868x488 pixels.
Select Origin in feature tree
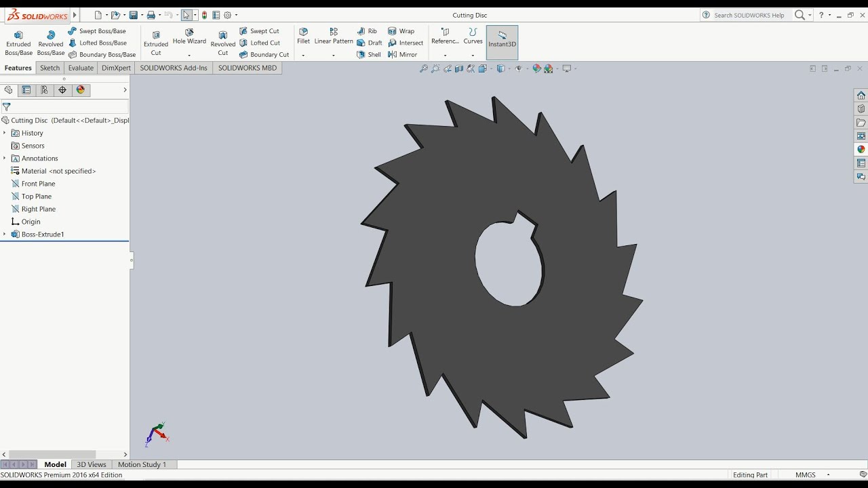(x=26, y=222)
